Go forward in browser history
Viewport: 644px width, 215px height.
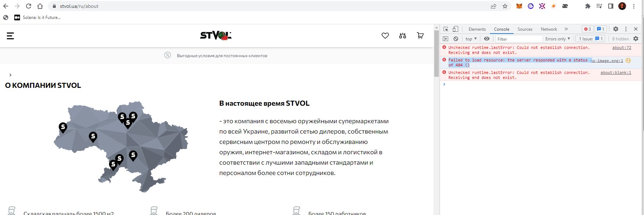click(x=17, y=6)
